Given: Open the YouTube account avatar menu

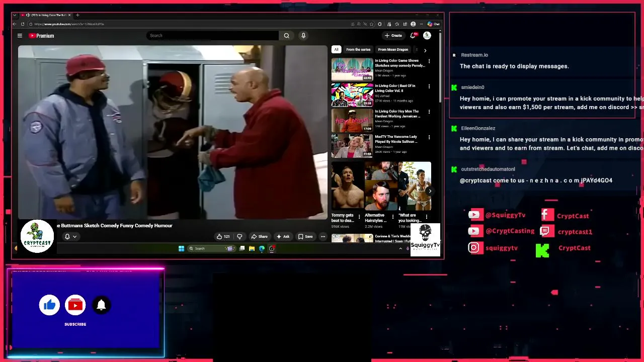Looking at the screenshot, I should 427,35.
